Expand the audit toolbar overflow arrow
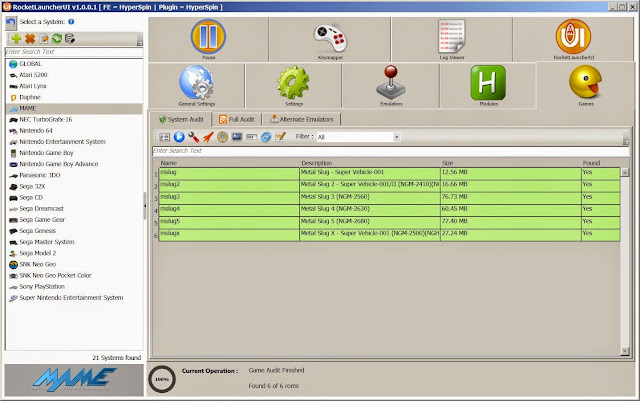Screen dimensions: 640x401 [x=626, y=142]
